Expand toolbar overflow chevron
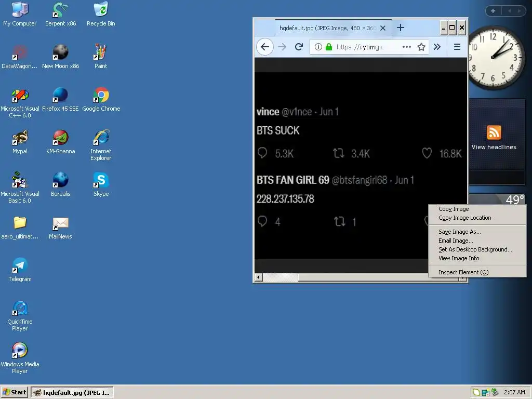This screenshot has height=399, width=532. (437, 47)
